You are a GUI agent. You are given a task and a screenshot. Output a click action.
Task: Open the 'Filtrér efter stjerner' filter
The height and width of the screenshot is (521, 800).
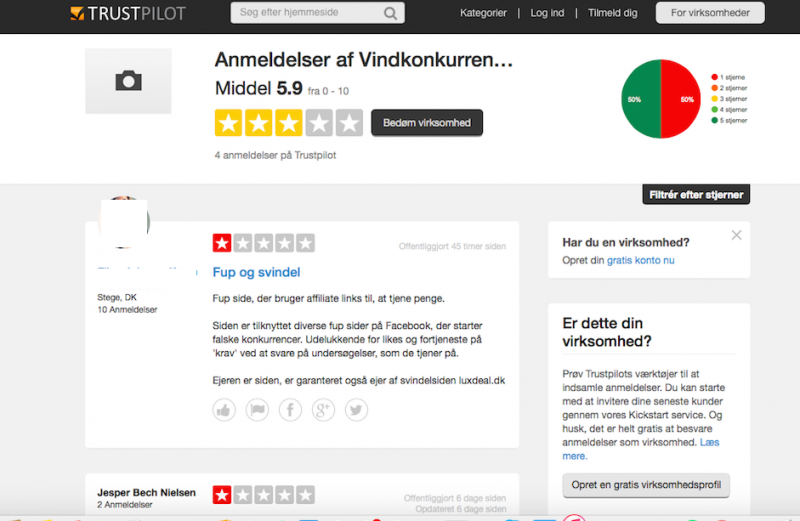pos(696,194)
